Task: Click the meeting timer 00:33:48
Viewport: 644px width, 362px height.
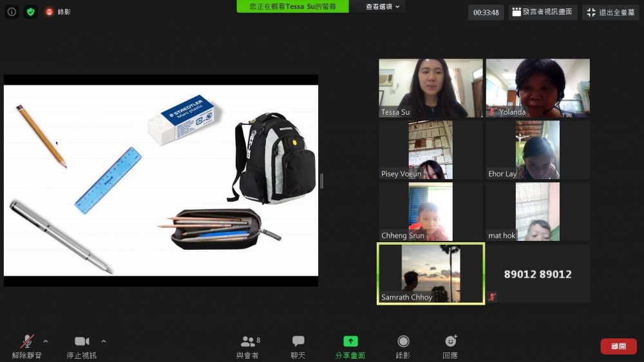Action: (x=486, y=12)
